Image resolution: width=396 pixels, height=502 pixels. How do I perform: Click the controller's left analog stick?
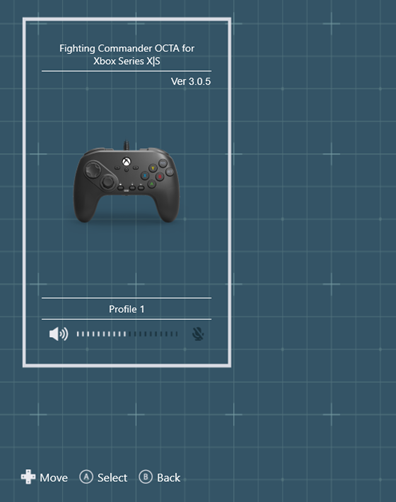(x=107, y=182)
